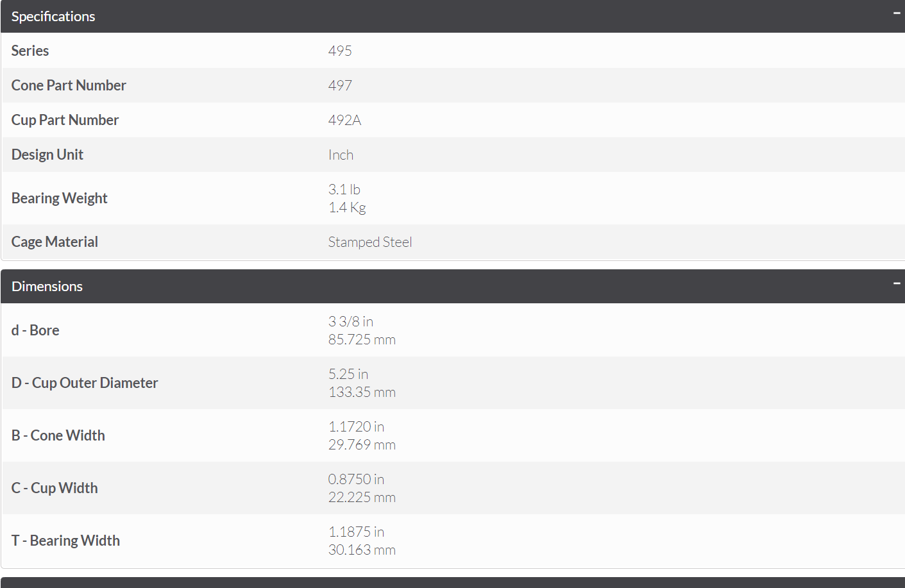This screenshot has height=588, width=905.
Task: Select cup part number 492A
Action: (x=345, y=120)
